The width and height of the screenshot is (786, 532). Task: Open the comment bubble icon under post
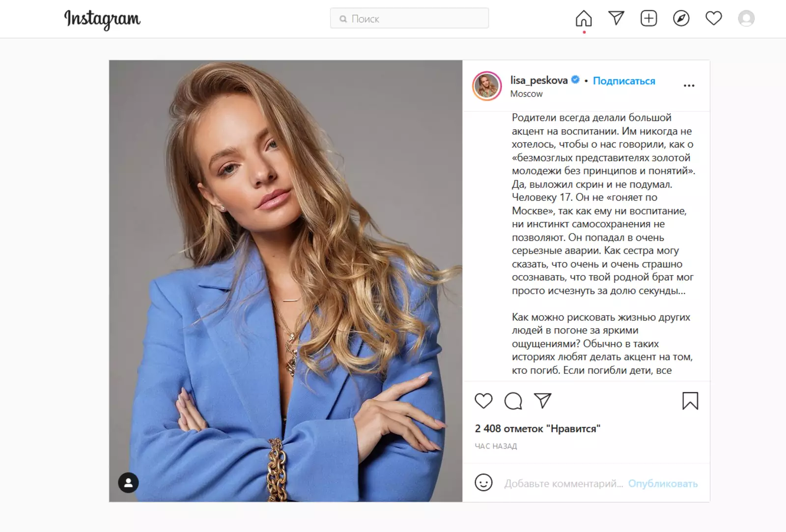513,401
